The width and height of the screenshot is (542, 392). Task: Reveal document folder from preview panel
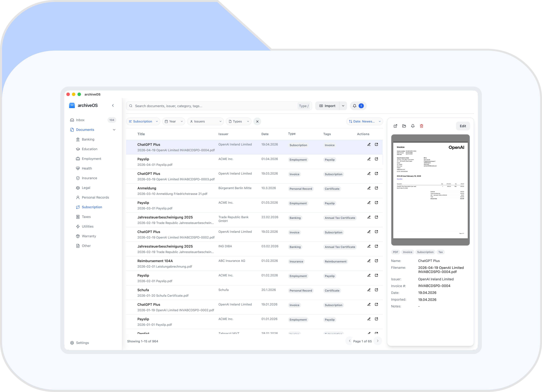point(404,126)
